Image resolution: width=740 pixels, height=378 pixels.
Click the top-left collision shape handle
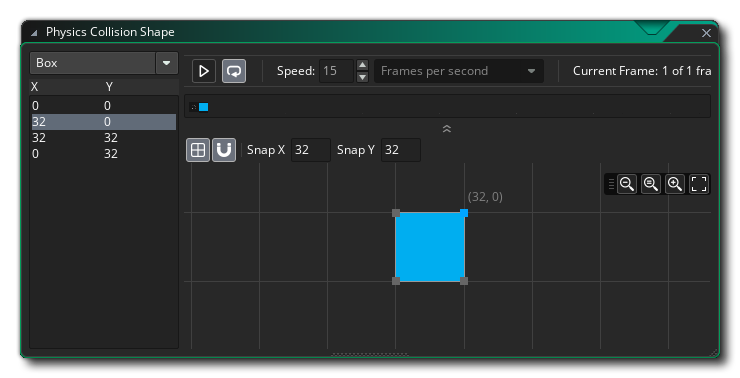396,213
